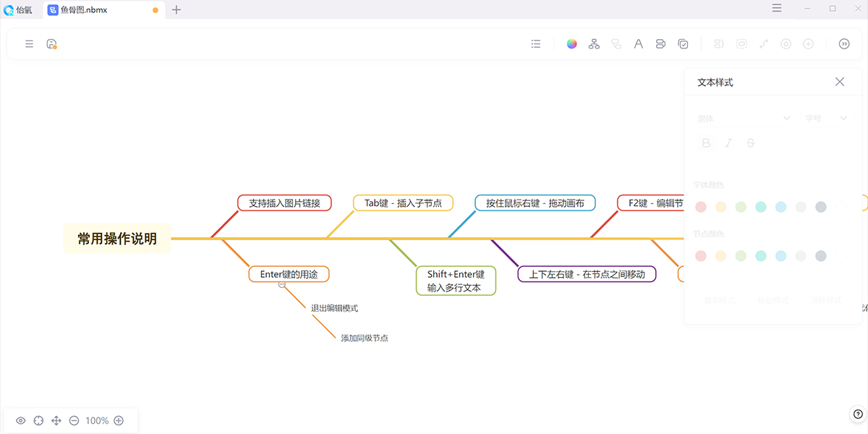Click the help question mark icon

(857, 414)
